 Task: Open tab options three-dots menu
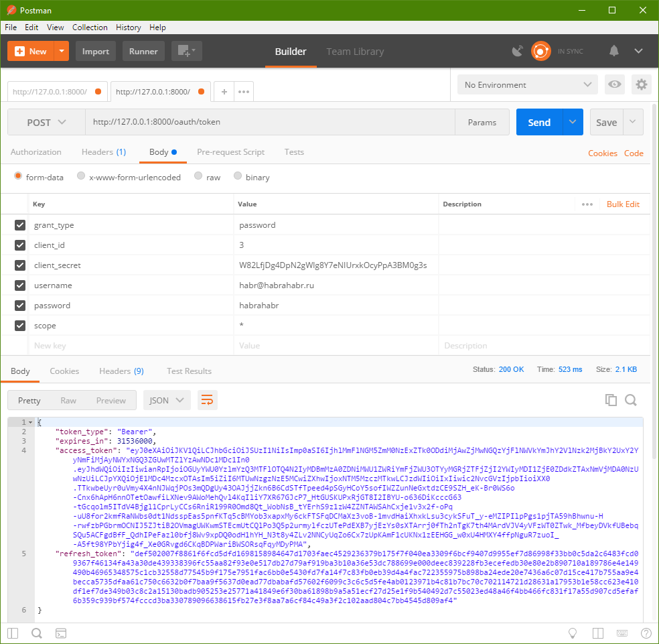coord(244,92)
